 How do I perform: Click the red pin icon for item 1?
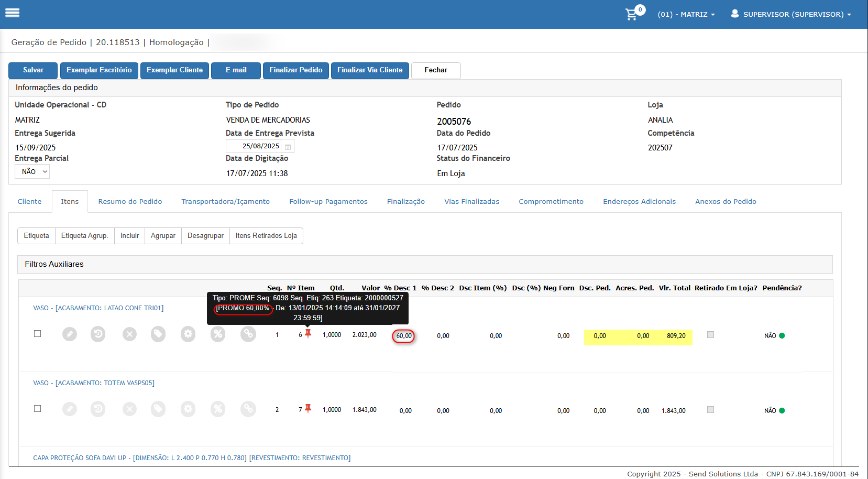tap(308, 333)
